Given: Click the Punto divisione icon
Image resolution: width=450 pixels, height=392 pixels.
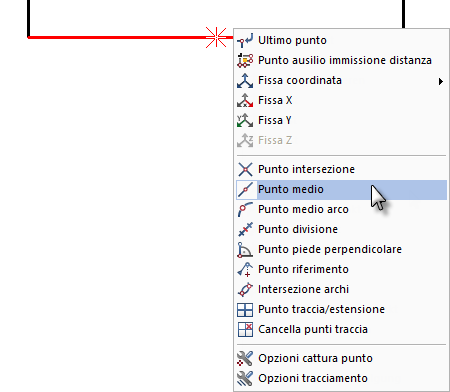Looking at the screenshot, I should 245,229.
